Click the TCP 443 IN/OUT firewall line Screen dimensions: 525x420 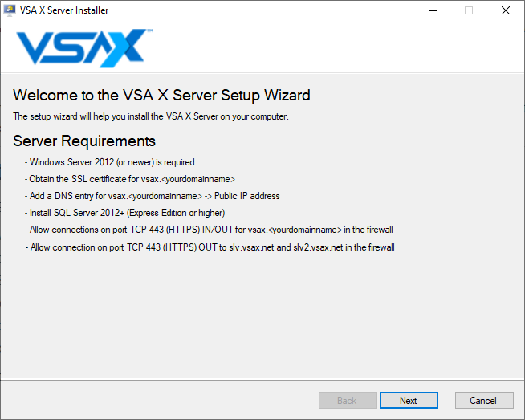click(x=209, y=230)
